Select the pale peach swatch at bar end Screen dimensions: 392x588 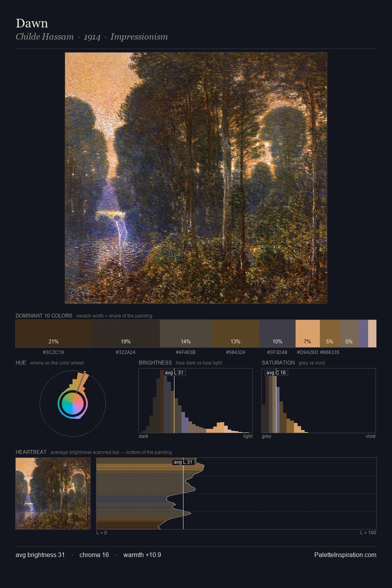tap(372, 334)
